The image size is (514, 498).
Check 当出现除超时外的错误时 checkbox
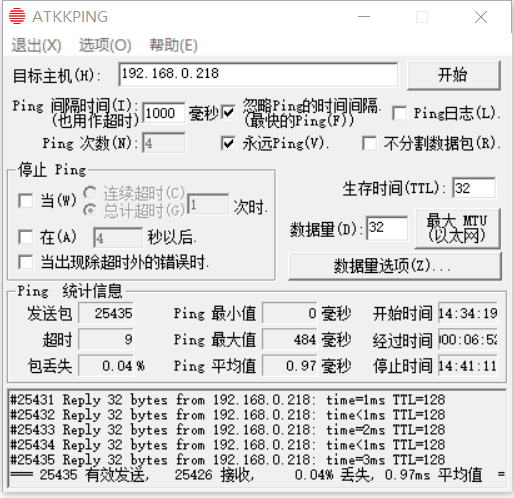point(26,262)
